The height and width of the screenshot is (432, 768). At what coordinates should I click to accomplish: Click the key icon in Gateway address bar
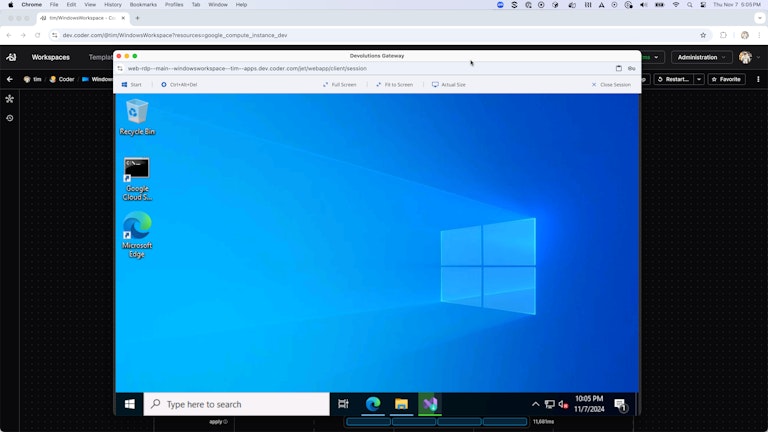[632, 69]
